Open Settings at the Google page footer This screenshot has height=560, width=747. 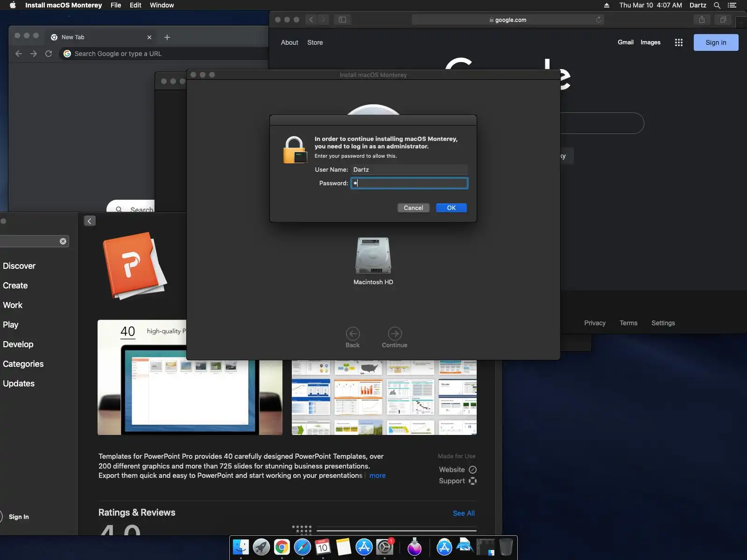(x=663, y=323)
